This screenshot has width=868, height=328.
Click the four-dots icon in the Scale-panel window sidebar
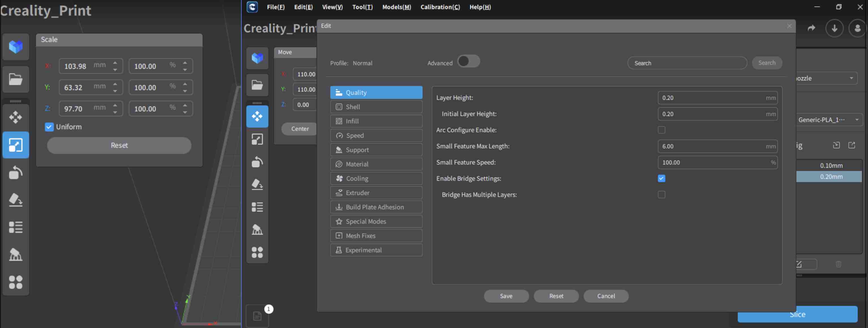(16, 282)
